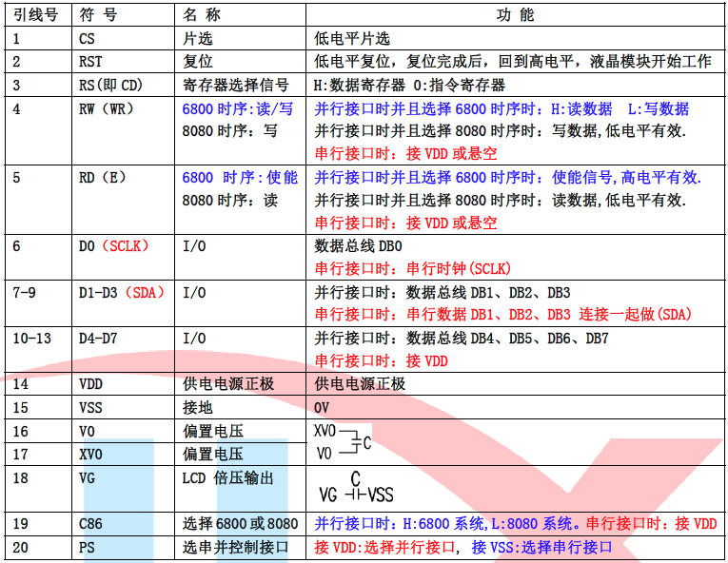Click the RST symbol in row 2
Screen dimensions: 728x563
pyautogui.click(x=91, y=62)
